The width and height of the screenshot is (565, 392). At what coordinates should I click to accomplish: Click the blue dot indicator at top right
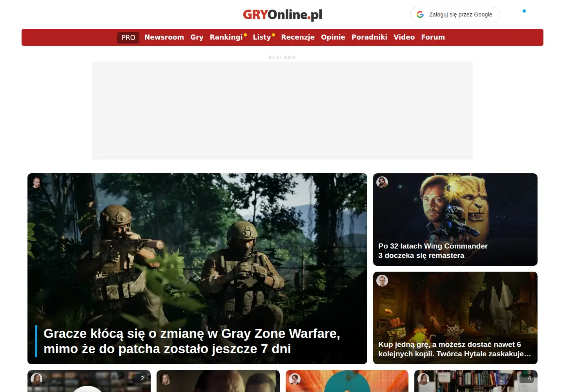click(x=524, y=11)
